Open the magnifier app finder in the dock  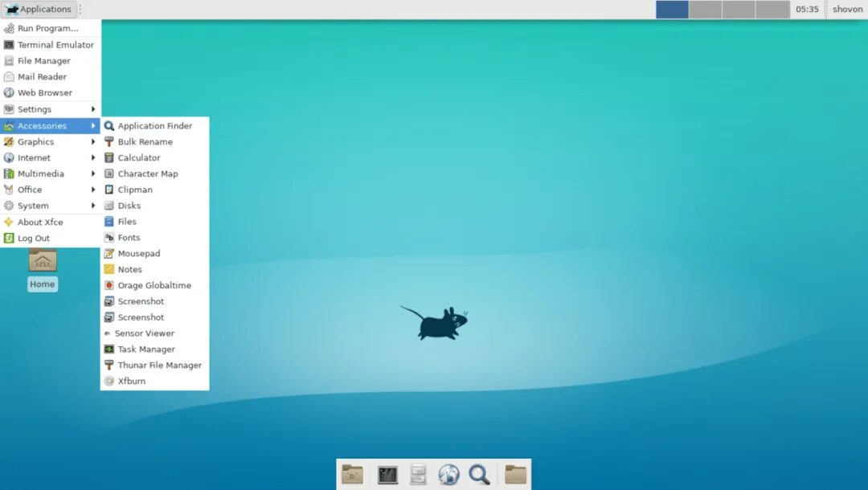tap(479, 475)
